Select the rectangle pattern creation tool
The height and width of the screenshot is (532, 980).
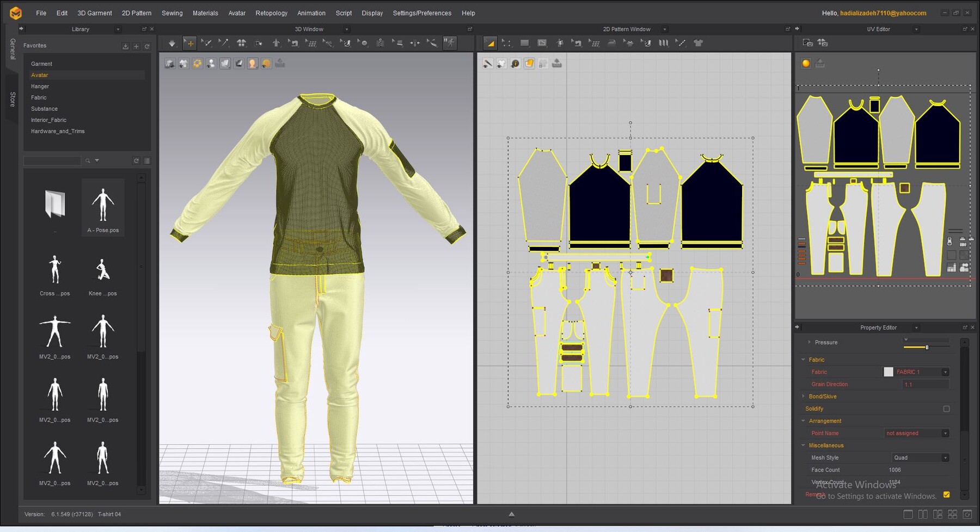[x=525, y=42]
